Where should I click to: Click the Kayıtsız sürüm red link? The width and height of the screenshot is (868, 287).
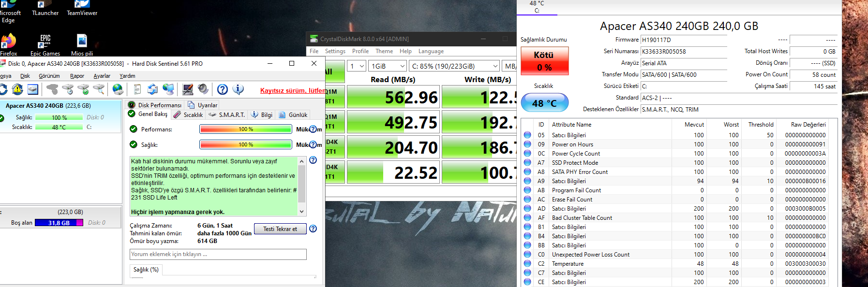[x=293, y=90]
